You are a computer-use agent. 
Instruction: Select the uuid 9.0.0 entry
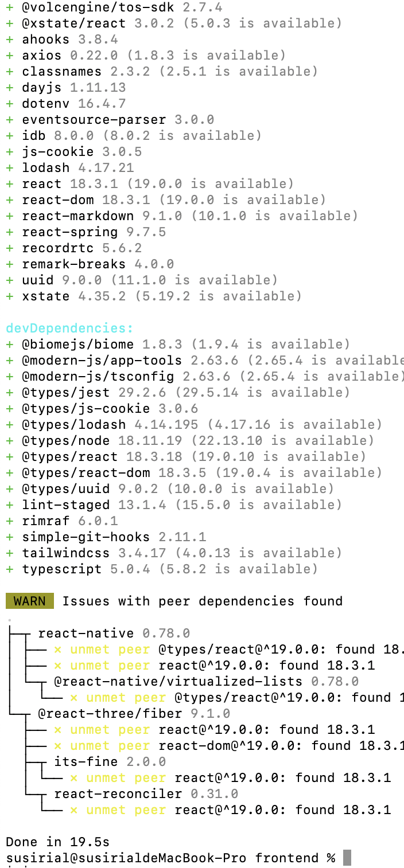[142, 280]
